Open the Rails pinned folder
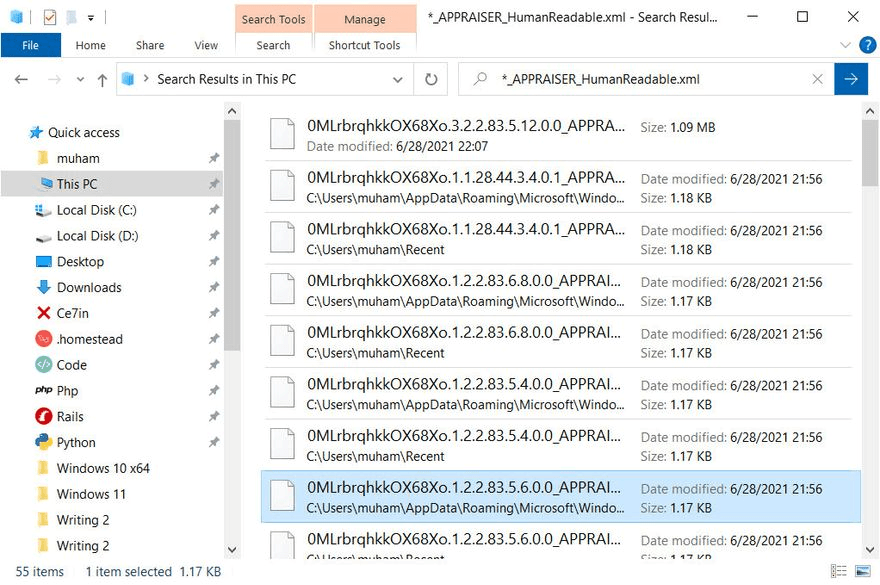Screen dimensions: 880x585 point(70,417)
